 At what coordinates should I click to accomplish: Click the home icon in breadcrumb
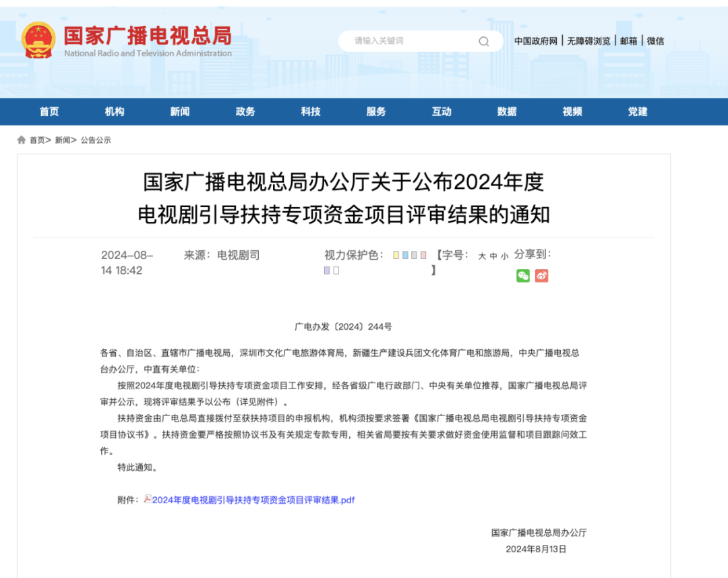[22, 140]
